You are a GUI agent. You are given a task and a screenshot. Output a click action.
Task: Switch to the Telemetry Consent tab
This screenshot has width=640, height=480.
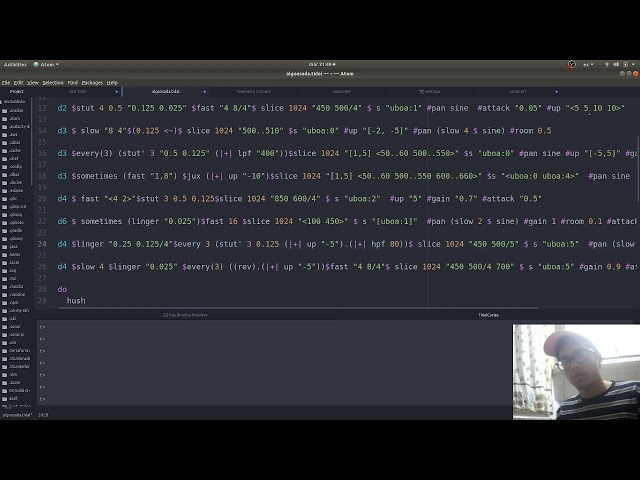(x=253, y=91)
